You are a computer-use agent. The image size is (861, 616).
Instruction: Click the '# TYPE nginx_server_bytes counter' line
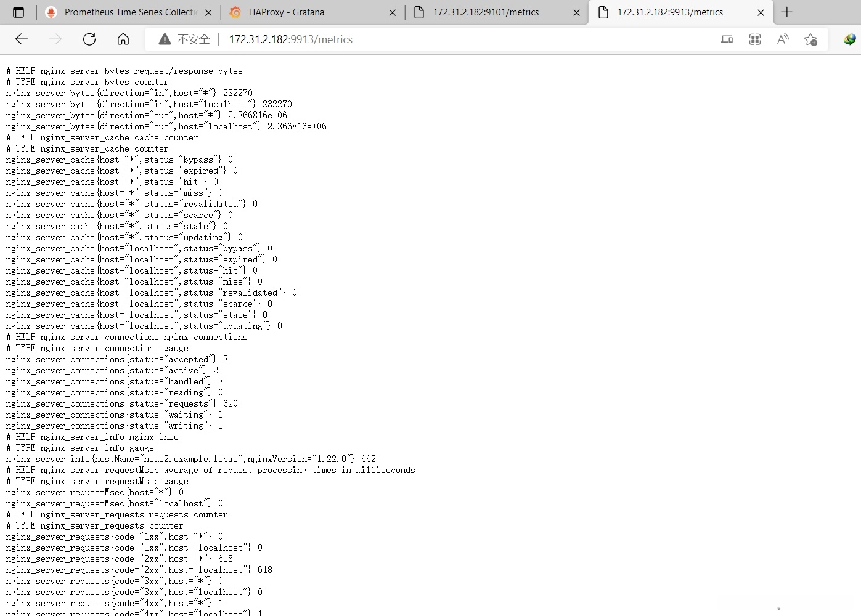pyautogui.click(x=88, y=82)
